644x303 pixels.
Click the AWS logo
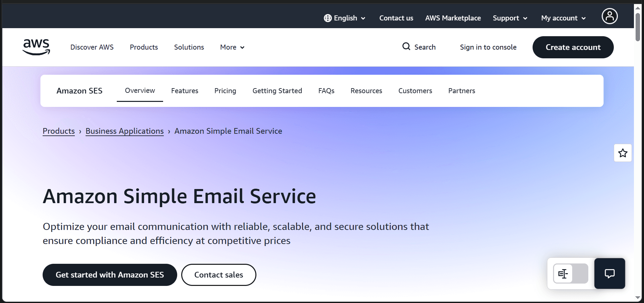36,47
